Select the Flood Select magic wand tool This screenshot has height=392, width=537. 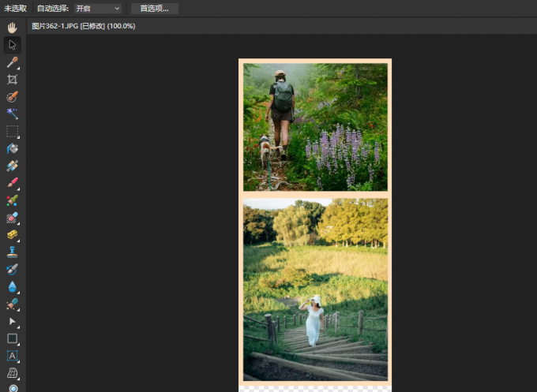[13, 114]
